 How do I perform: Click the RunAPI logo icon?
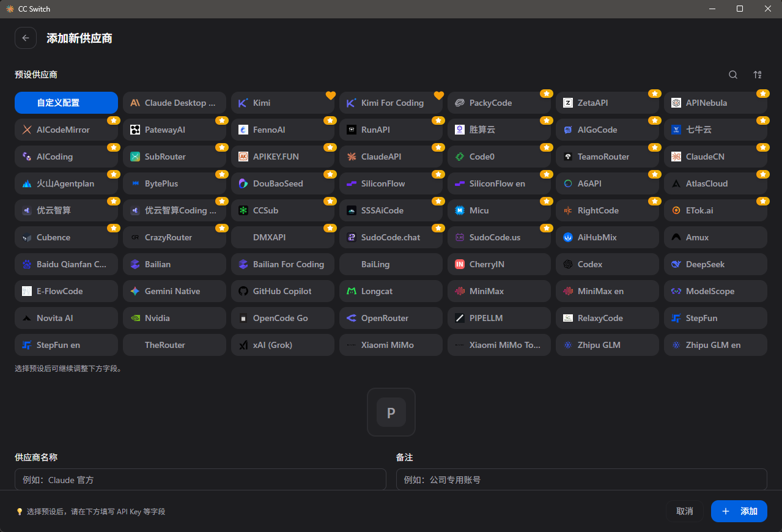pyautogui.click(x=352, y=130)
